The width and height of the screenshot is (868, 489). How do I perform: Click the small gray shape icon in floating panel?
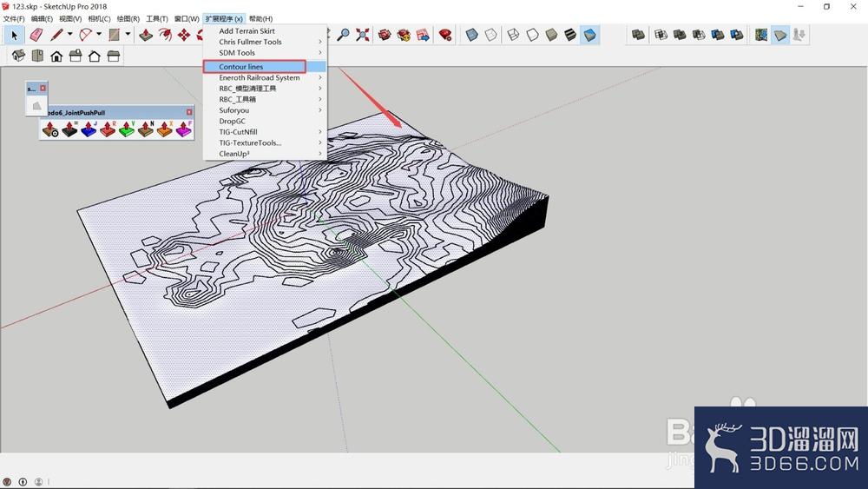(x=36, y=105)
